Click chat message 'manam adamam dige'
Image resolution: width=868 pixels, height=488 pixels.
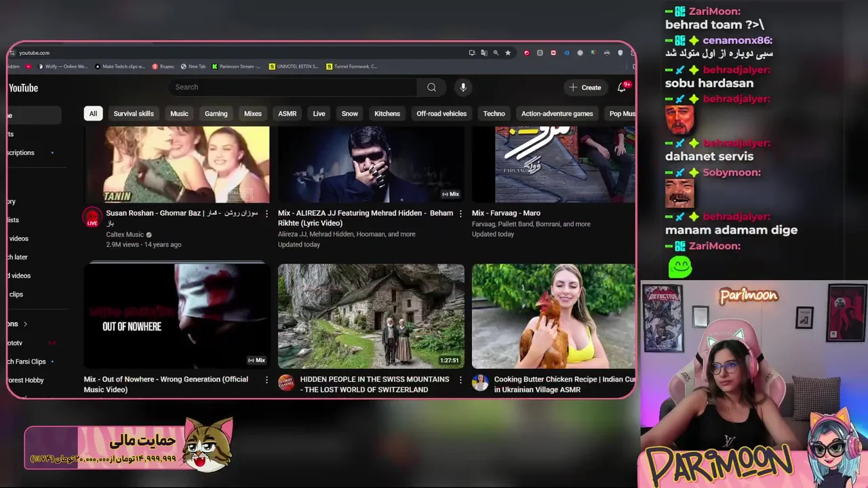point(731,230)
